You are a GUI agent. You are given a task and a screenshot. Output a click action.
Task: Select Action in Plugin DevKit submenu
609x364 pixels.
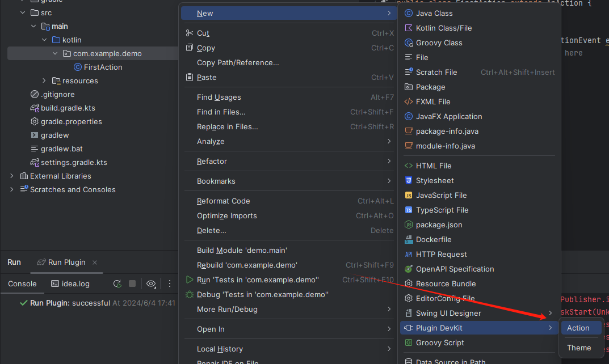pos(581,328)
